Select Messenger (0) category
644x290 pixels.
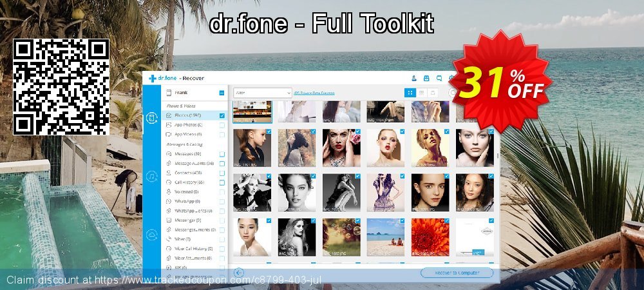click(193, 220)
